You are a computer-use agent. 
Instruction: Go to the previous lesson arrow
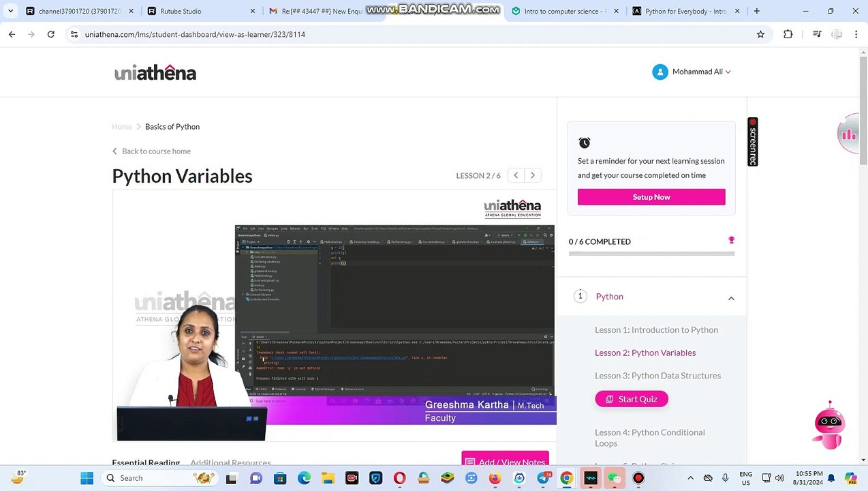point(516,175)
